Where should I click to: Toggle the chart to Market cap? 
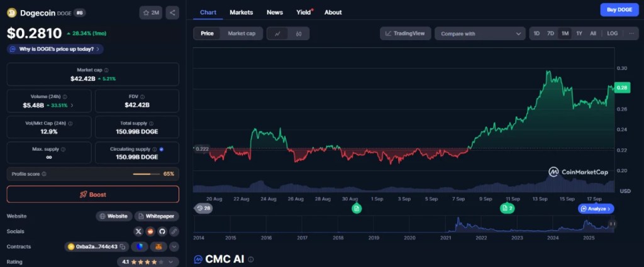click(241, 33)
